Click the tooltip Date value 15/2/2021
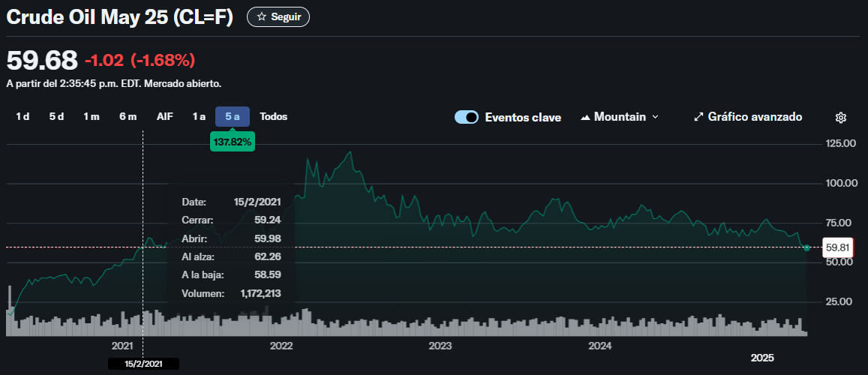 point(257,202)
